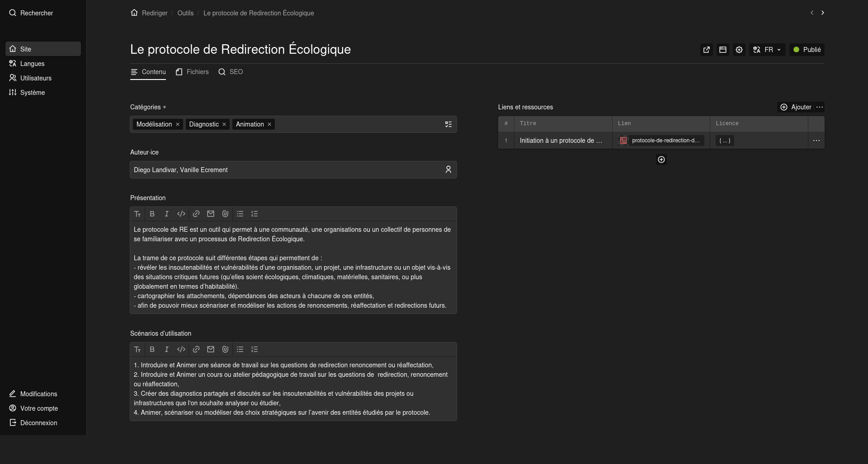Image resolution: width=868 pixels, height=464 pixels.
Task: Insert link in Présentation editor
Action: 196,214
